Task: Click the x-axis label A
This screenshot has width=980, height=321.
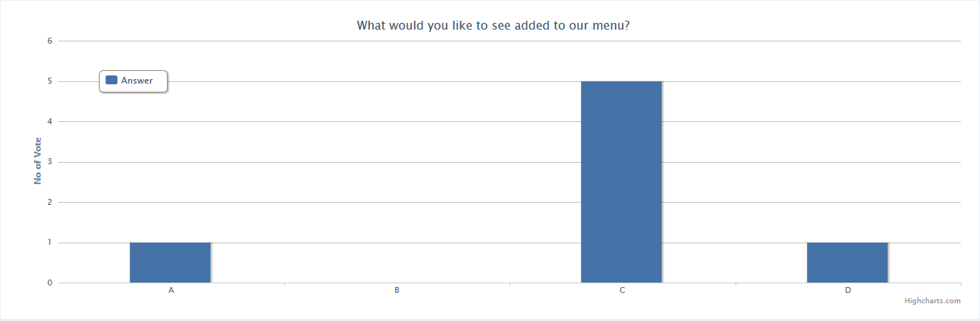Action: 171,291
